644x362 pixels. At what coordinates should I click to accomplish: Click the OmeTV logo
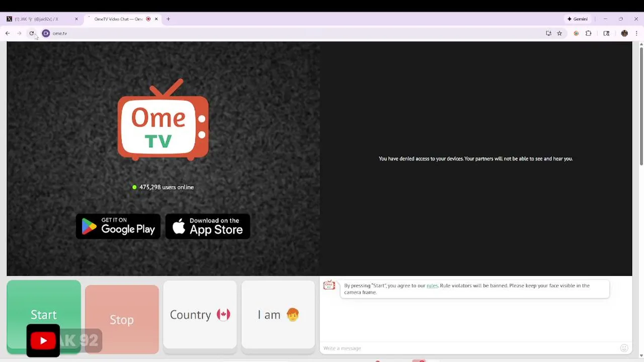[x=163, y=120]
